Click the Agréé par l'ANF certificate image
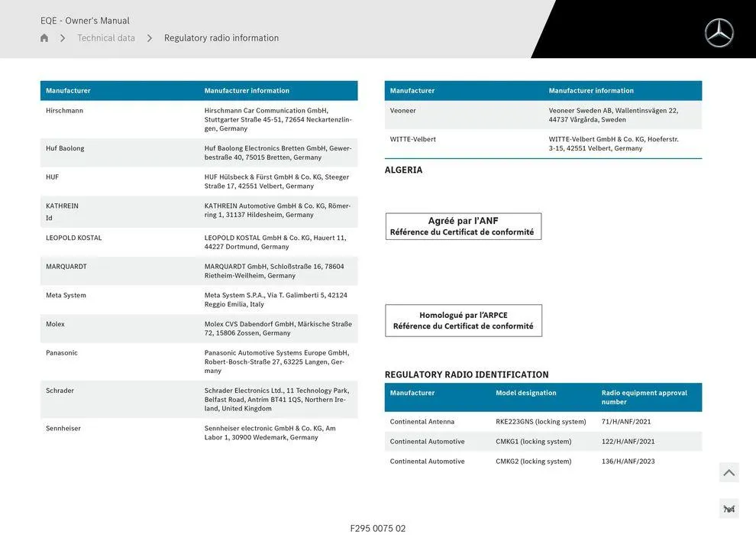This screenshot has width=756, height=535. coord(463,226)
